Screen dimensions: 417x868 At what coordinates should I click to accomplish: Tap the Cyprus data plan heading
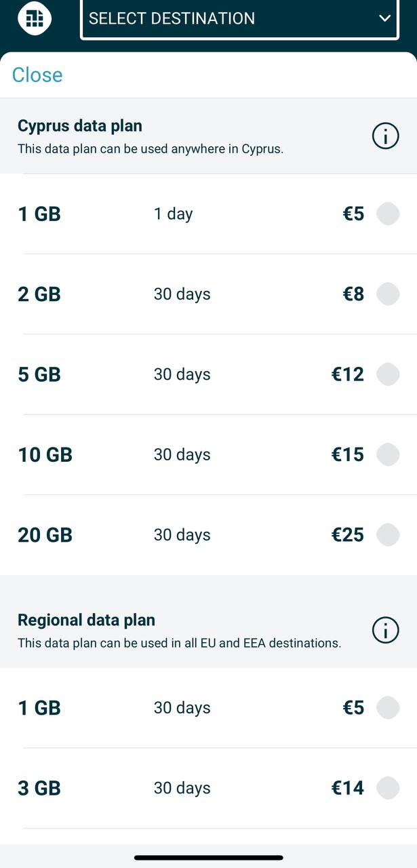point(80,126)
